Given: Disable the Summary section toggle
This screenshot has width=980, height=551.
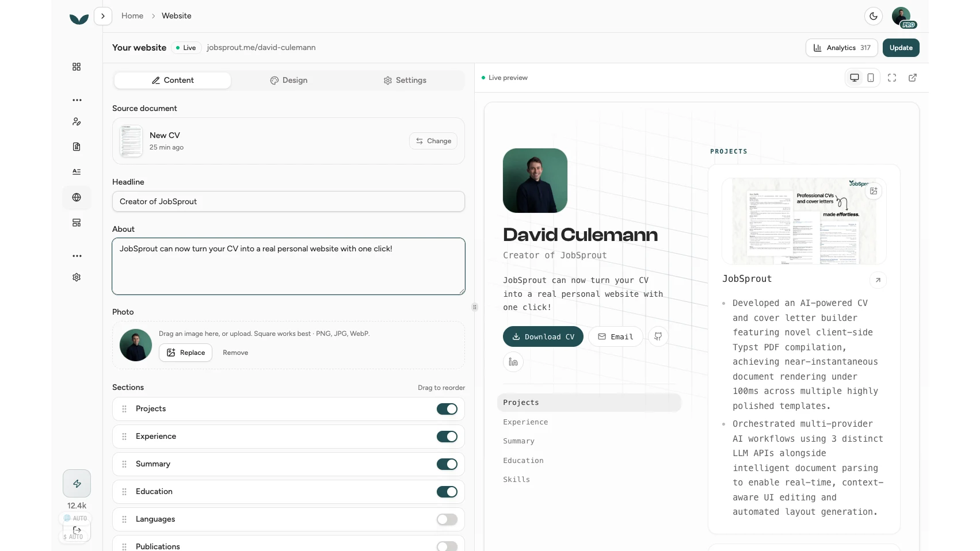Looking at the screenshot, I should tap(447, 464).
